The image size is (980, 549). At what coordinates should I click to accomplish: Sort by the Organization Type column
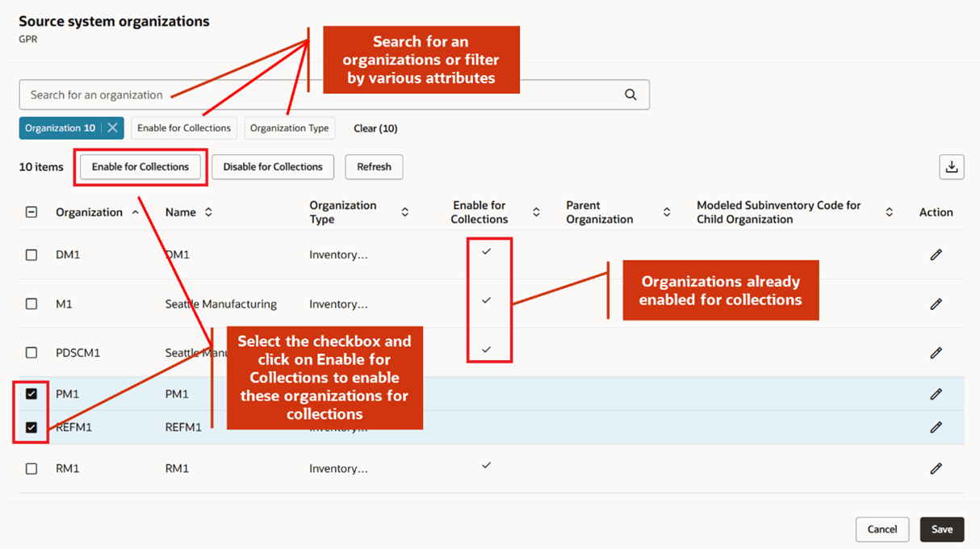point(405,212)
